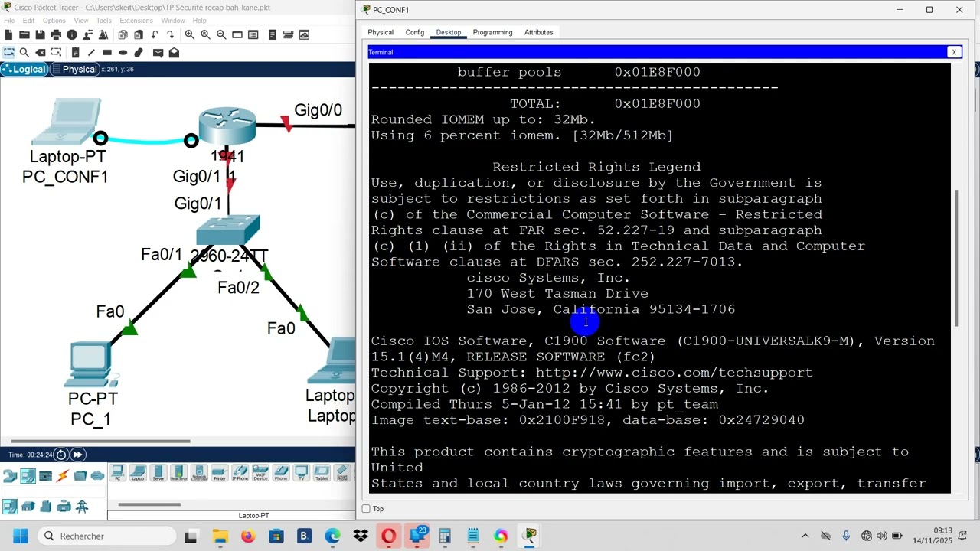Choose the Select tool in secondary toolbar
The height and width of the screenshot is (551, 980).
tap(8, 52)
